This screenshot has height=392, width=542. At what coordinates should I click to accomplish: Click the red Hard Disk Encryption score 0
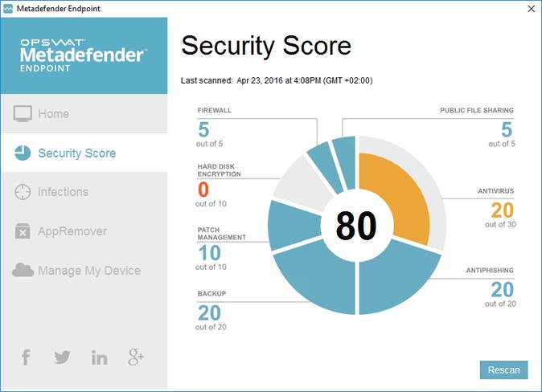pos(203,190)
